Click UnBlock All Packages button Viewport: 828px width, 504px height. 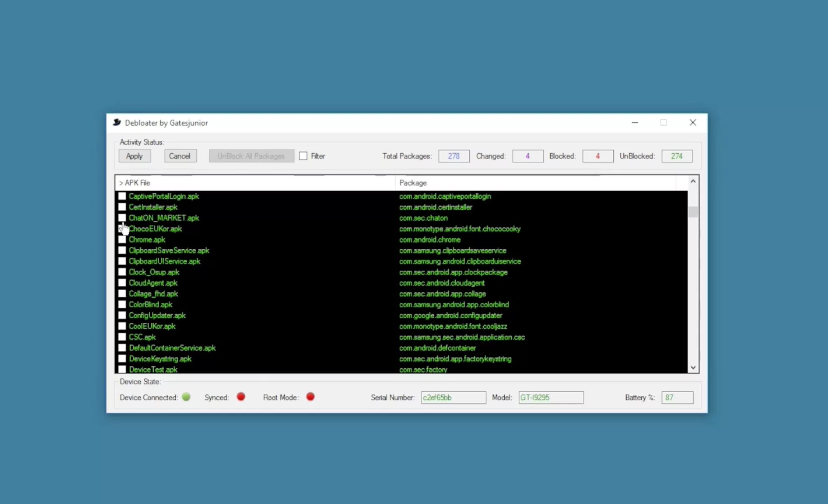point(251,156)
